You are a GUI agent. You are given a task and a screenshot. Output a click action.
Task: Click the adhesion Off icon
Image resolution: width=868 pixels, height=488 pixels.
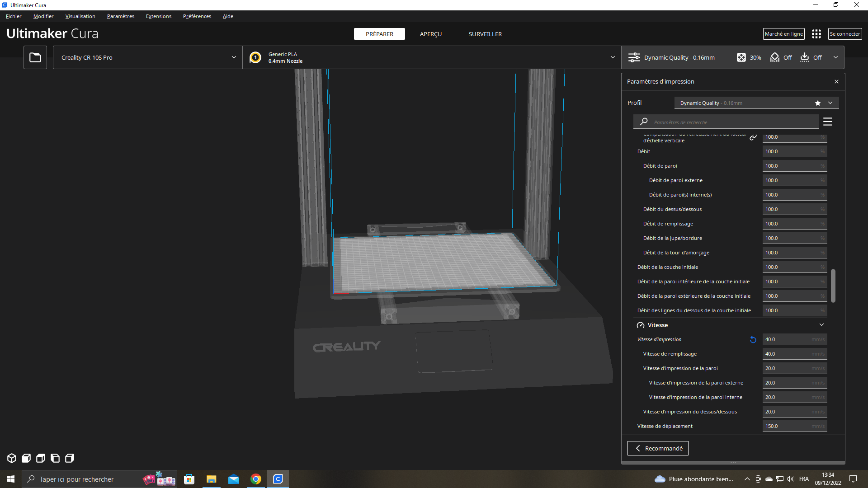[x=805, y=57]
